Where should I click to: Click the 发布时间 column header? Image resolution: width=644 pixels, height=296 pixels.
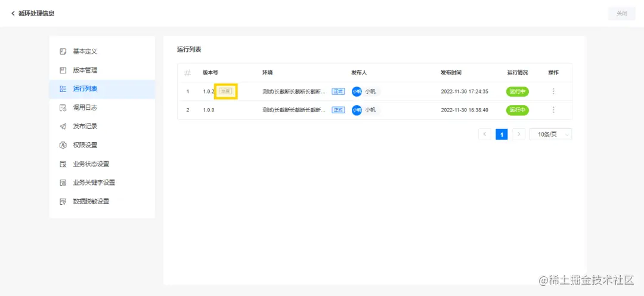[451, 72]
